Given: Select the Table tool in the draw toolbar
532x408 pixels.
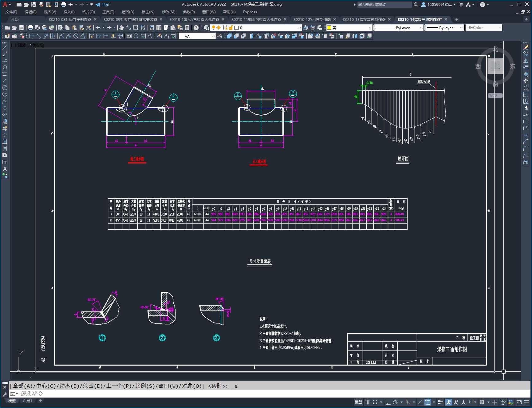Looking at the screenshot, I should pos(5,162).
